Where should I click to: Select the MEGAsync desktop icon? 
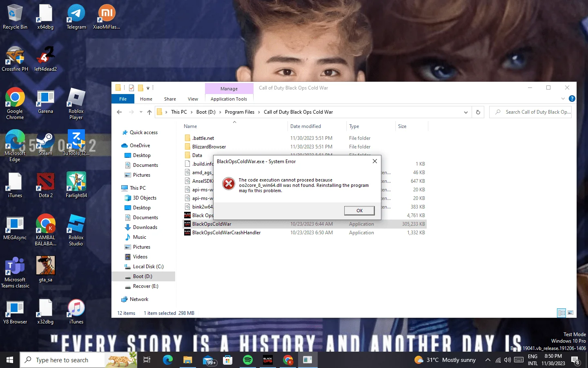tap(15, 227)
